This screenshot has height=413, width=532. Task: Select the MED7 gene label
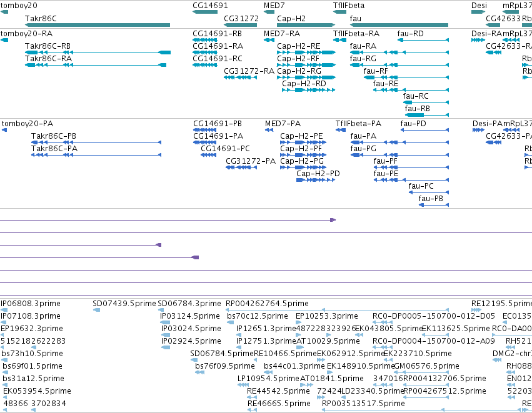[x=274, y=6]
